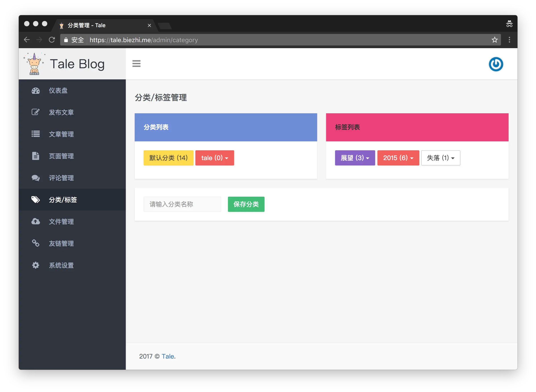Image resolution: width=536 pixels, height=392 pixels.
Task: Expand the tale (0) category dropdown
Action: tap(214, 158)
